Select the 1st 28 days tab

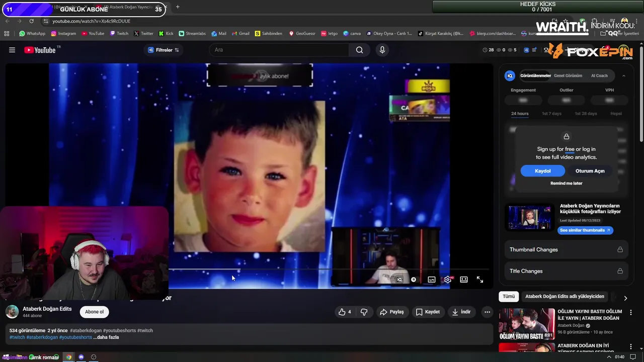586,114
